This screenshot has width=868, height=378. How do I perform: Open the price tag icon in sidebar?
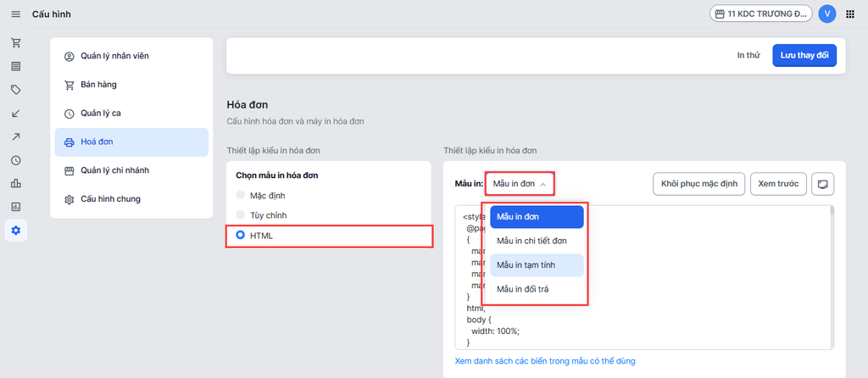[x=16, y=89]
